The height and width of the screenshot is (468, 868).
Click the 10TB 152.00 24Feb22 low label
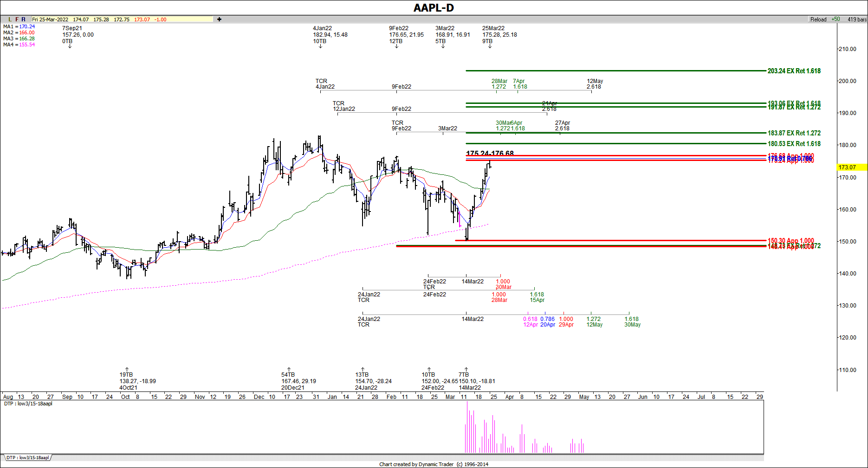coord(440,381)
